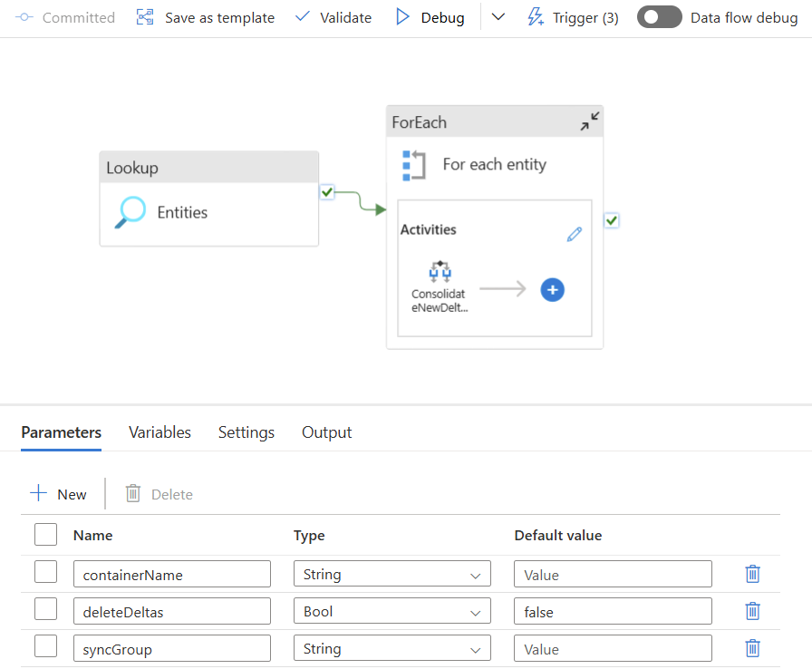Open the Debug options chevron dropdown
Viewport: 812px width, 669px height.
click(x=498, y=17)
